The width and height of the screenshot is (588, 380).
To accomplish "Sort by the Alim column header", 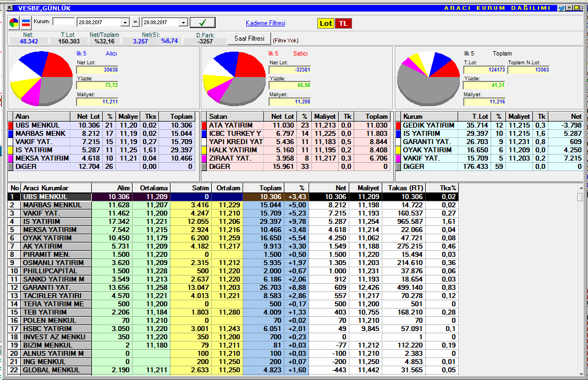I will click(x=112, y=188).
